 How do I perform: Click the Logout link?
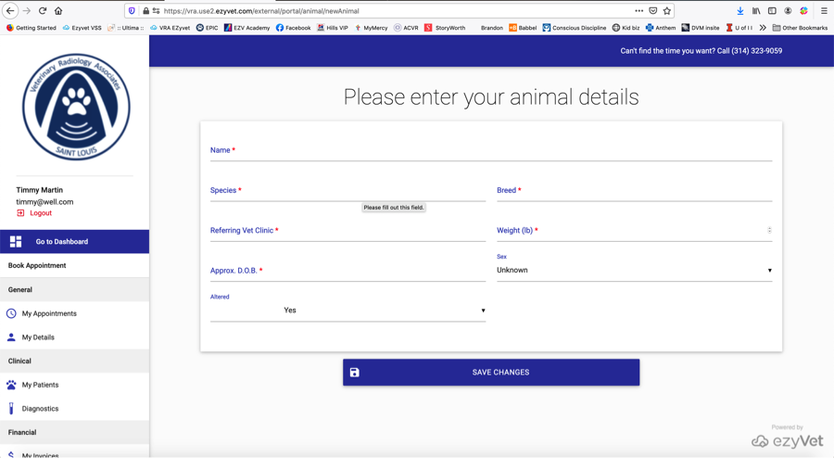tap(40, 213)
